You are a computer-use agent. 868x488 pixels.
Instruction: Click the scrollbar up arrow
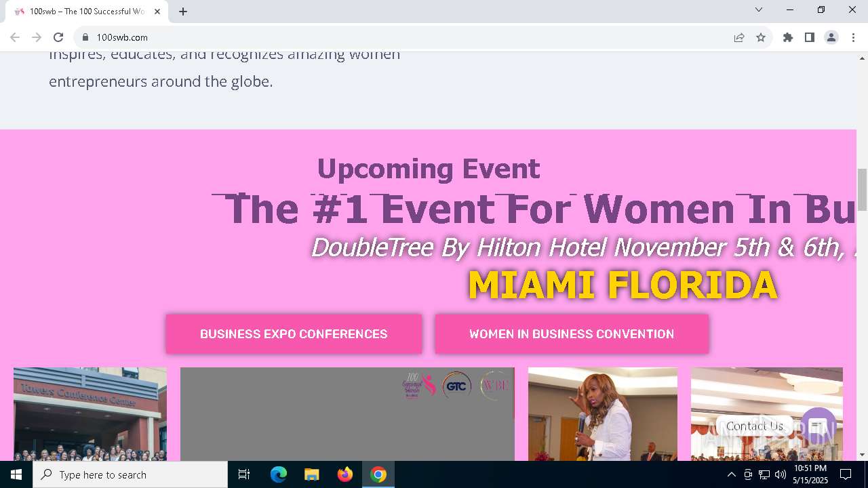pos(863,58)
